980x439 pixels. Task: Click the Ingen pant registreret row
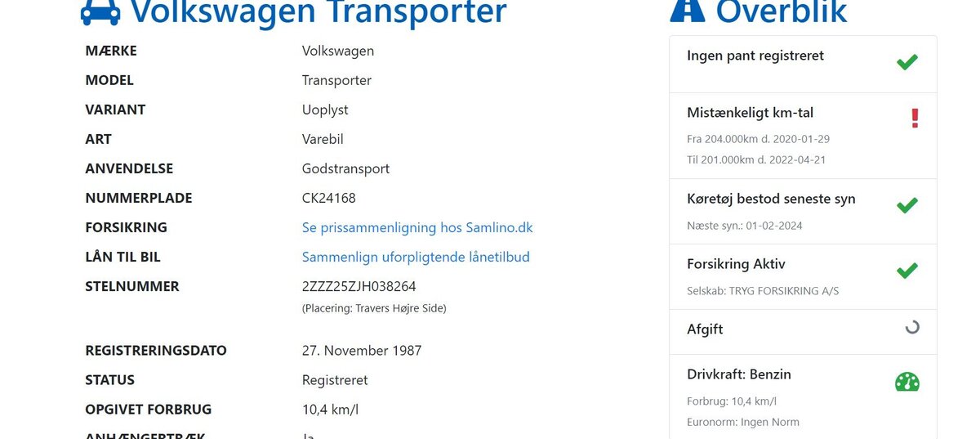(755, 56)
